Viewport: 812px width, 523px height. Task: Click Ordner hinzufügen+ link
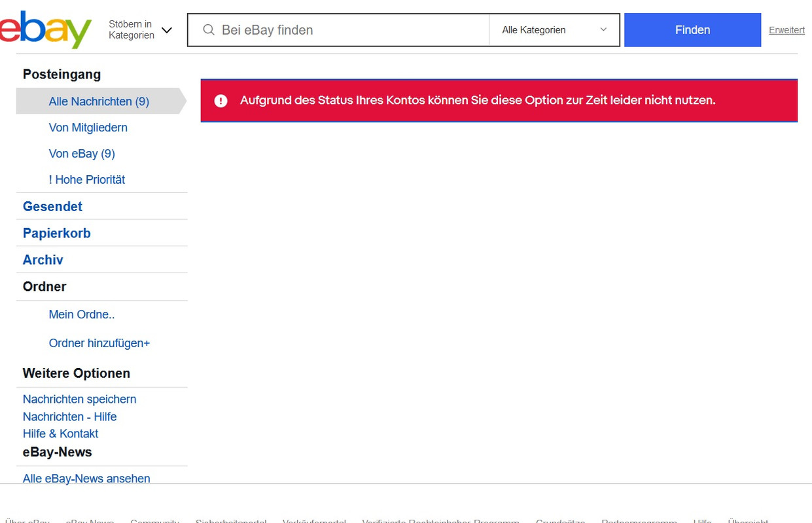click(x=99, y=343)
